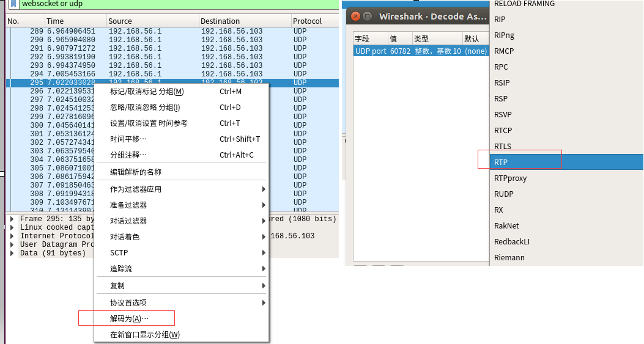Pick RUDP from the protocol list
Screen dimensions: 644x344
click(566, 194)
